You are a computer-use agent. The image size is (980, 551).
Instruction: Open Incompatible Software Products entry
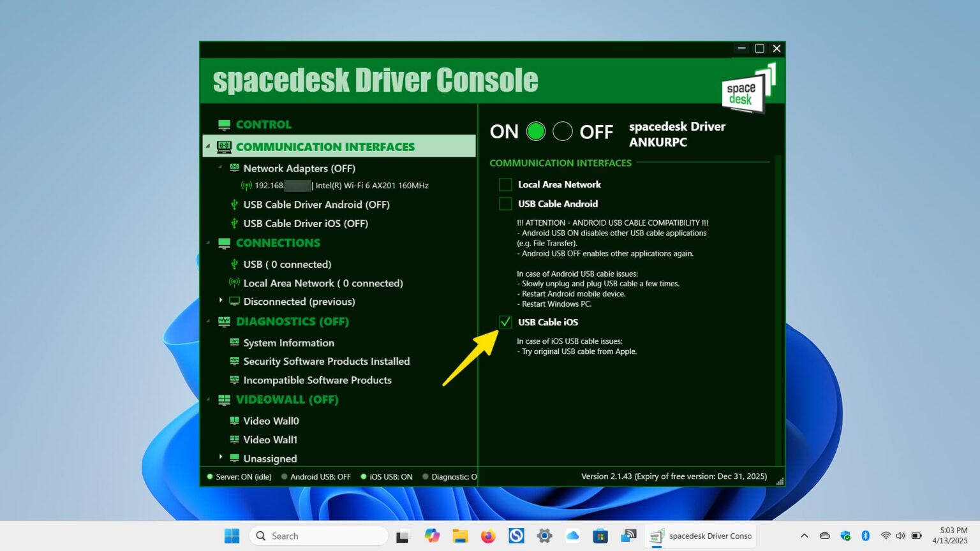click(x=318, y=380)
